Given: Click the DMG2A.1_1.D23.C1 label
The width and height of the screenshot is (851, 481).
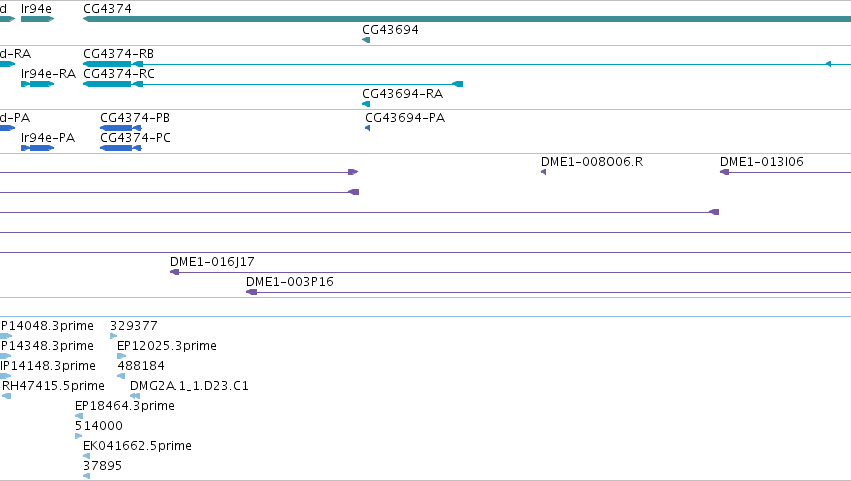Looking at the screenshot, I should tap(189, 386).
